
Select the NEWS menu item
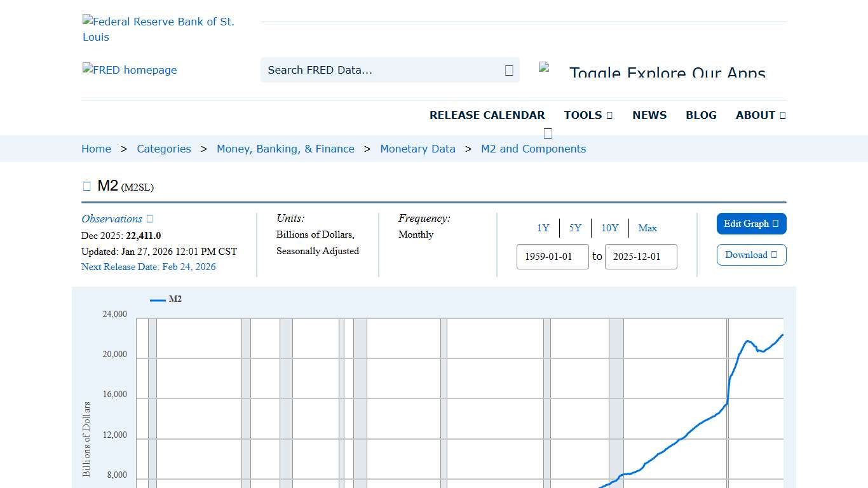coord(649,115)
